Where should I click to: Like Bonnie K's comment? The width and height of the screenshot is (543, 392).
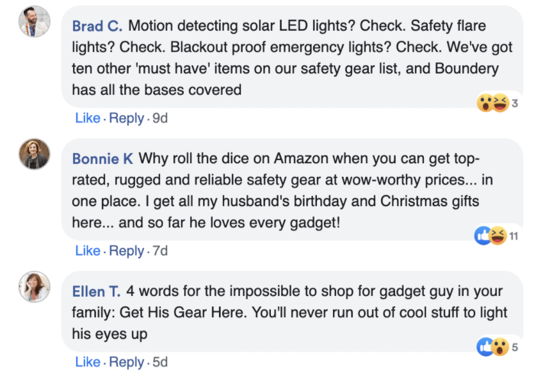88,251
